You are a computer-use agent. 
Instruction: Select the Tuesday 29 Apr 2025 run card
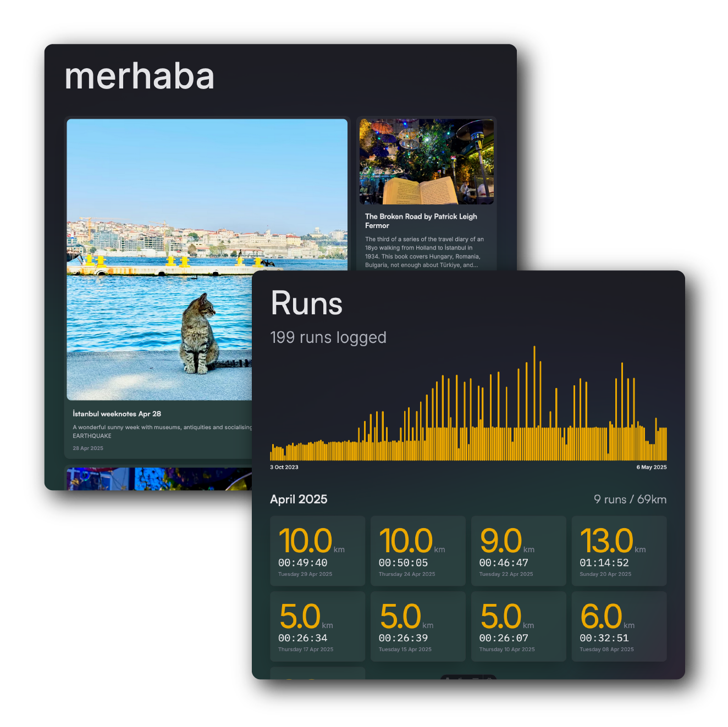(x=317, y=551)
